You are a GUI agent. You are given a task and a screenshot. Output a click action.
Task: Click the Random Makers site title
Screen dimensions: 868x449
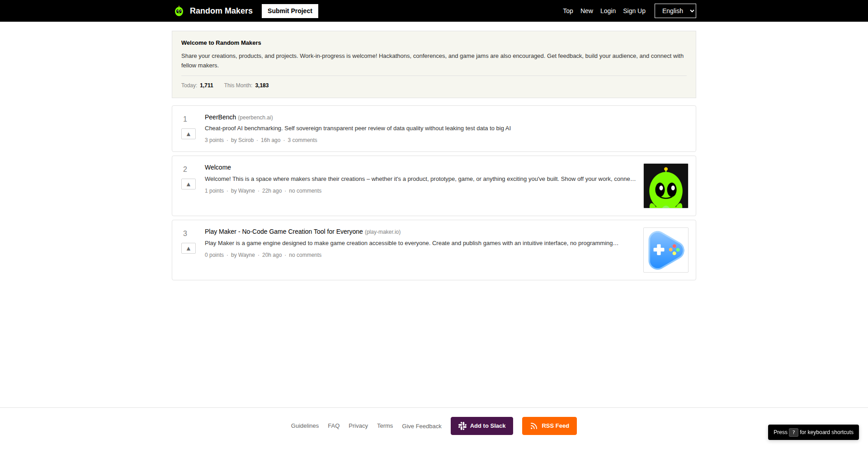(x=221, y=11)
